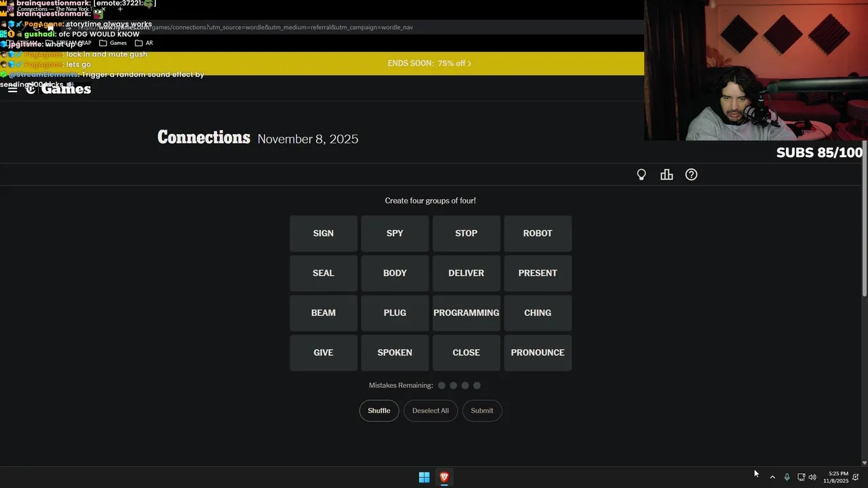Click the Shuffle button

coord(379,411)
